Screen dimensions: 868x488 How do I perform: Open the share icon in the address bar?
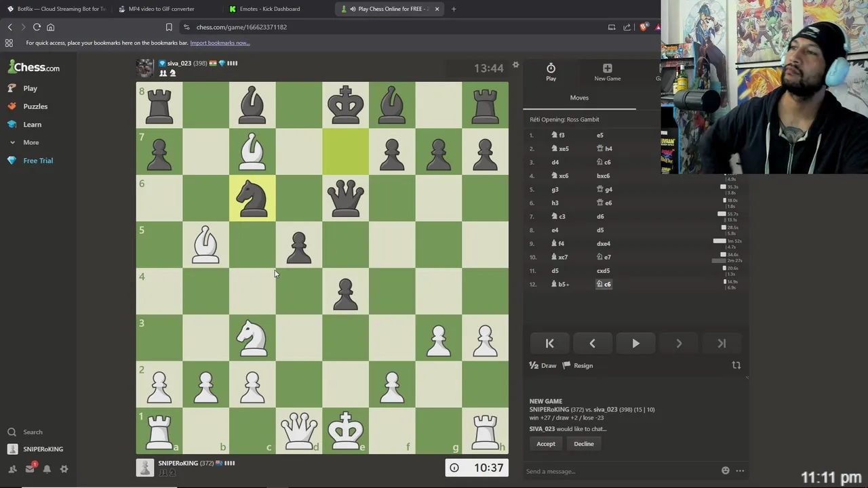[x=627, y=27]
